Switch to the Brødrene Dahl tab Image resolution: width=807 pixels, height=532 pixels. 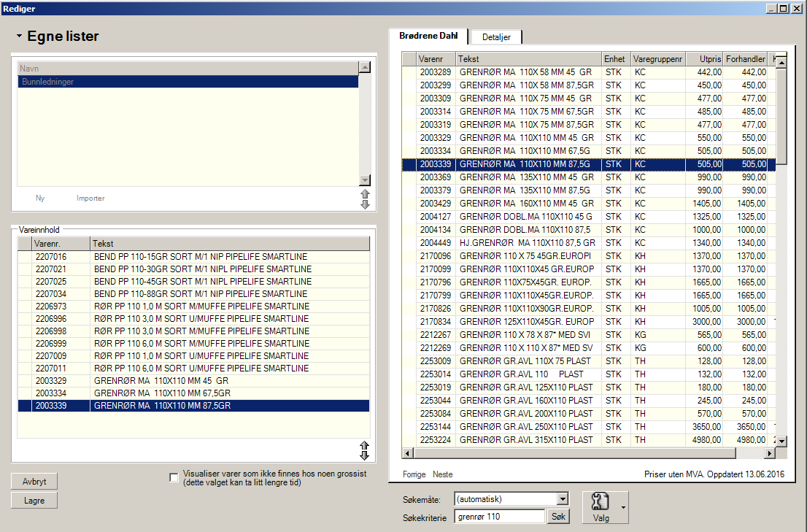pos(428,36)
